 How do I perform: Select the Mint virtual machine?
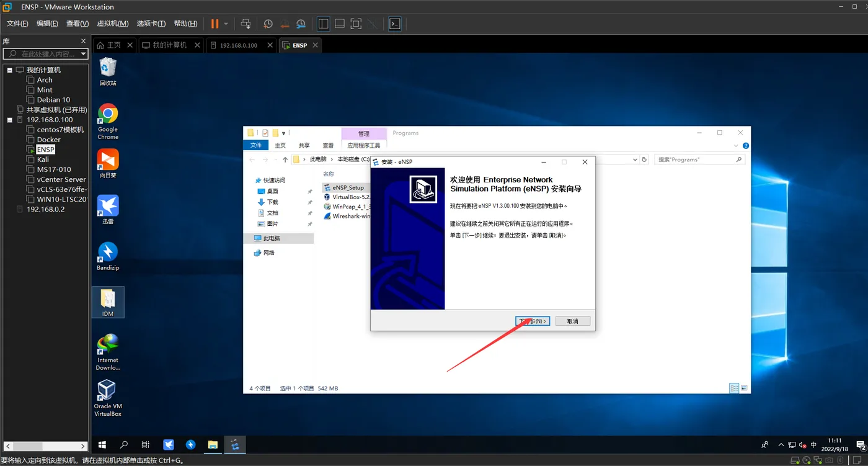coord(45,90)
